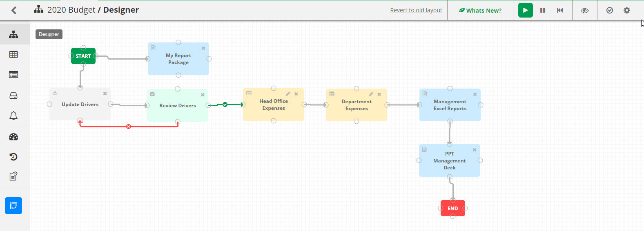Pause the workflow run
The image size is (644, 231).
[543, 10]
